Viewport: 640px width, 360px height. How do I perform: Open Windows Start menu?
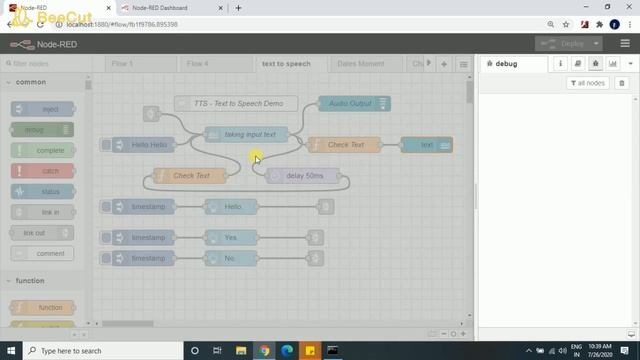pos(11,351)
